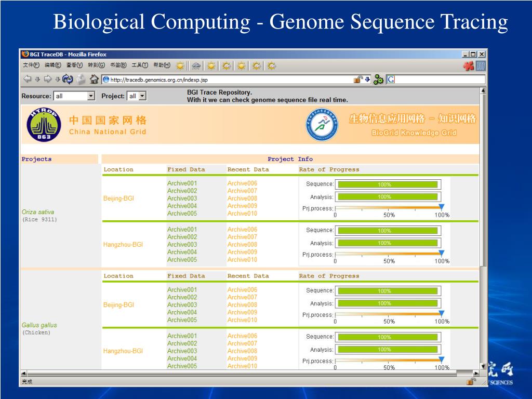Click the page vertical scrollbar thumb
Image resolution: width=532 pixels, height=399 pixels.
[x=483, y=180]
